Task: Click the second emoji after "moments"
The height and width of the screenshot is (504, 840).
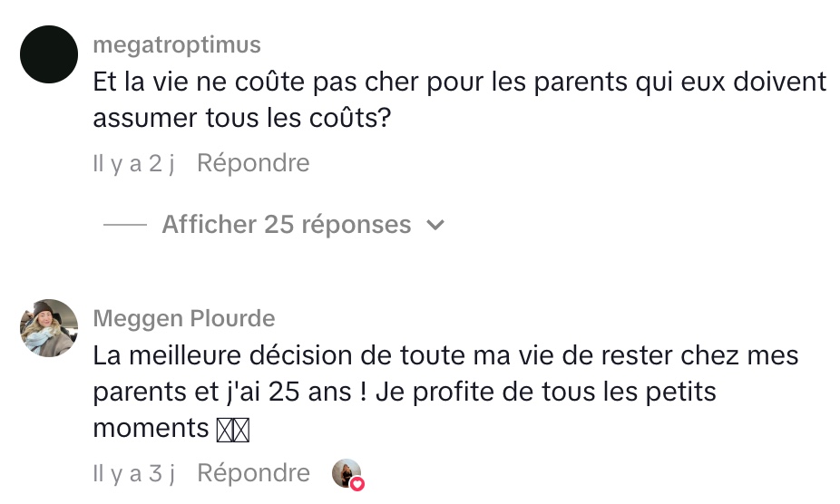Action: 241,430
